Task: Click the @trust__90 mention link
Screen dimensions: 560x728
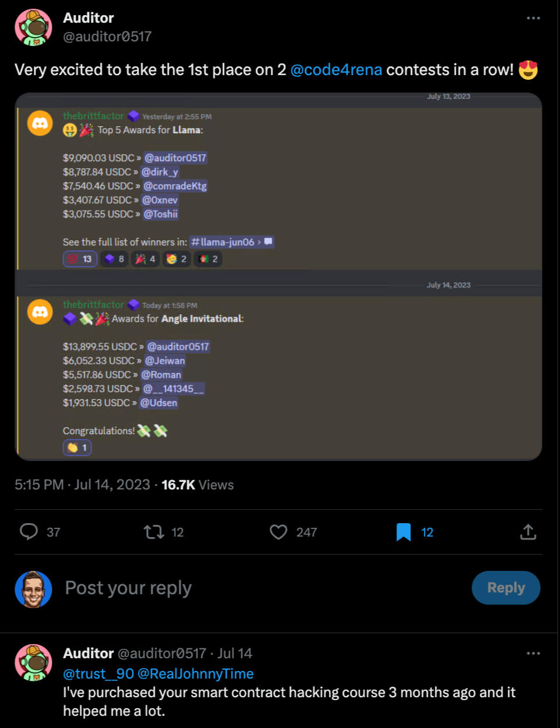Action: [98, 673]
